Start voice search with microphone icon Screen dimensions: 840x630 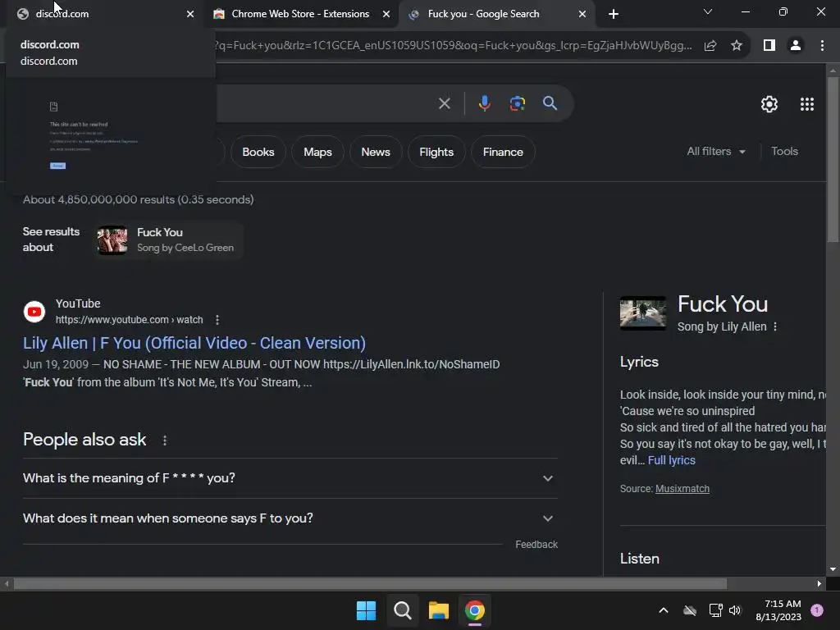coord(484,103)
